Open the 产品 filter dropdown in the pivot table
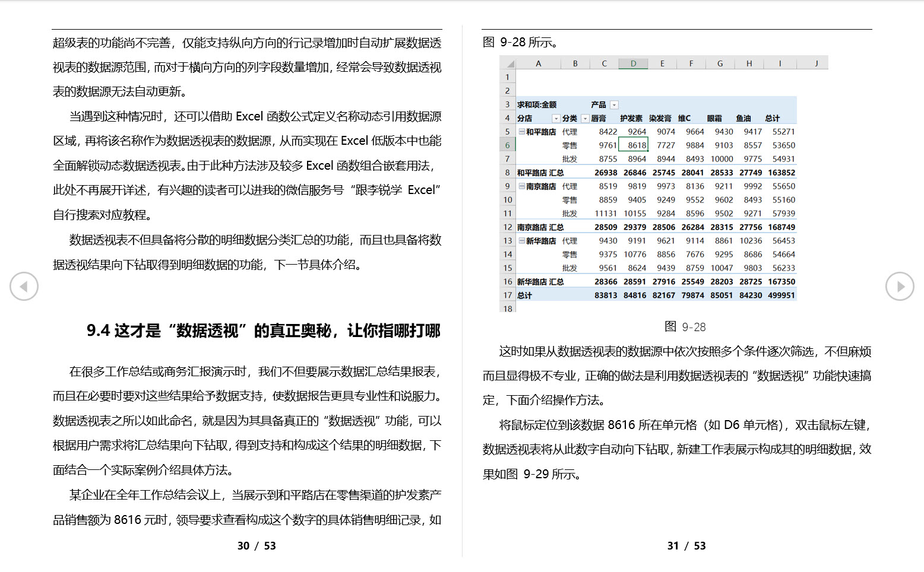924x572 pixels. tap(614, 105)
